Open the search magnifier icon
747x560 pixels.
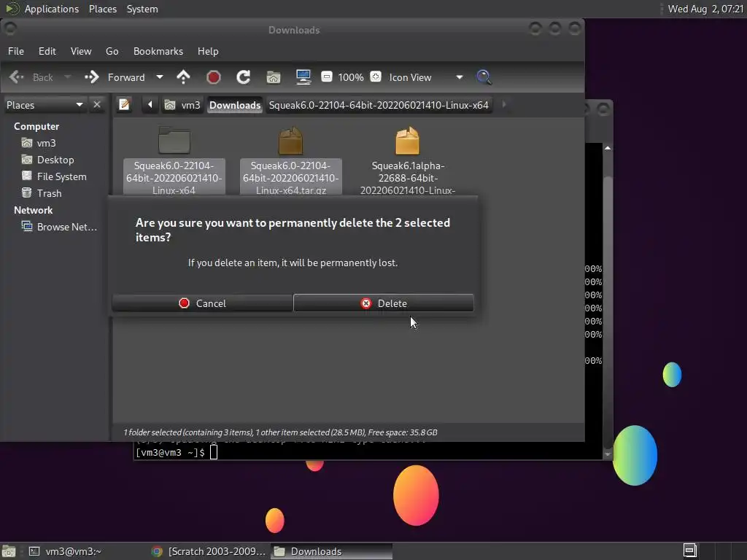pyautogui.click(x=484, y=77)
